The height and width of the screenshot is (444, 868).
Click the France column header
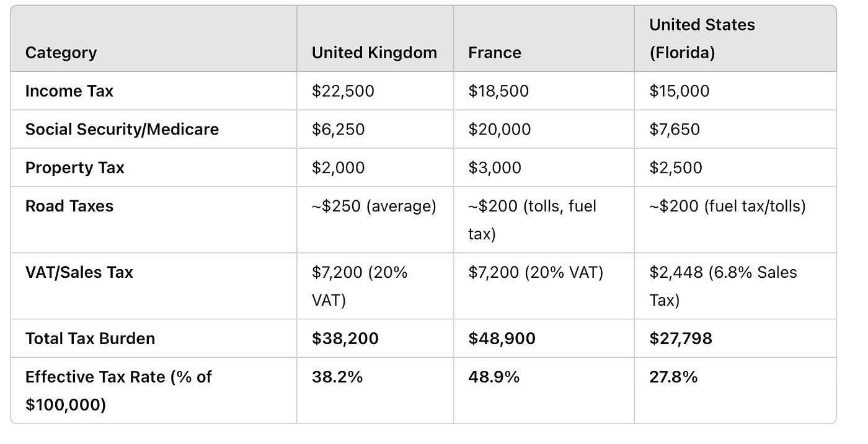(x=494, y=53)
